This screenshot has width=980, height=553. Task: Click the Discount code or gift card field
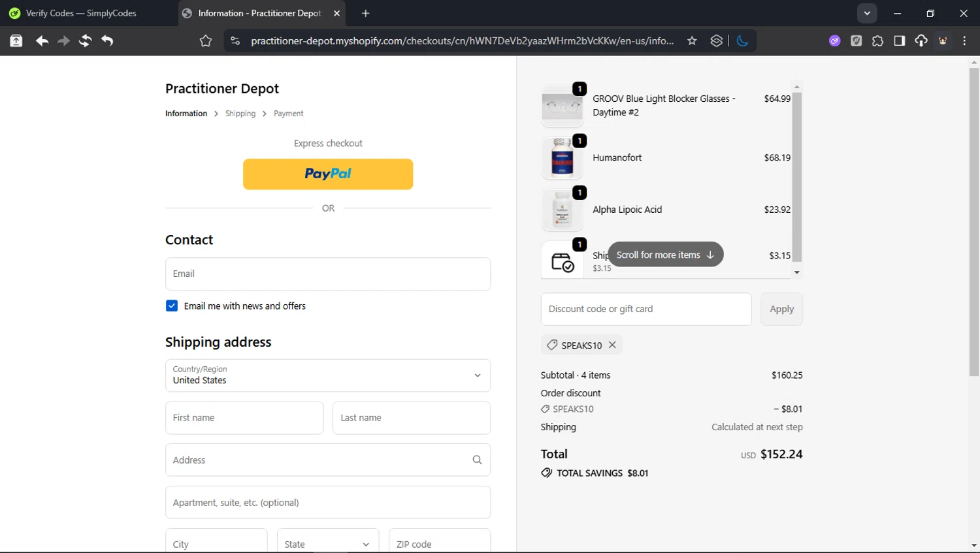(x=646, y=309)
